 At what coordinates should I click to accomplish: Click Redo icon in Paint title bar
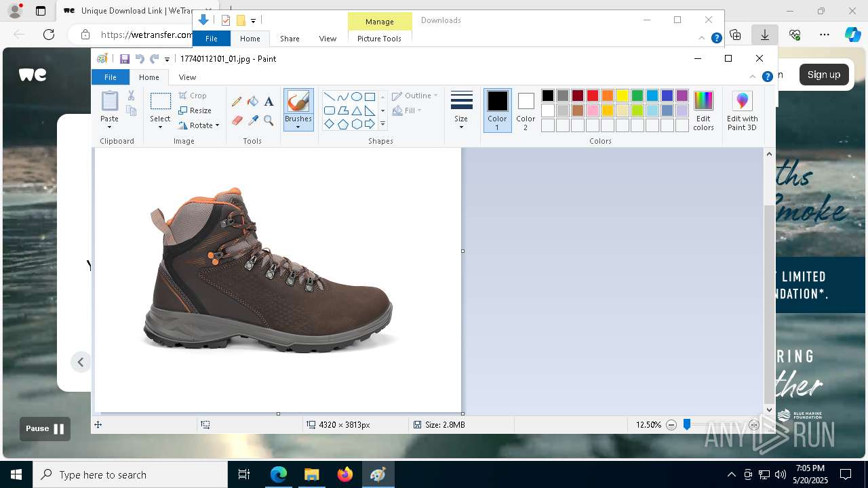coord(155,59)
